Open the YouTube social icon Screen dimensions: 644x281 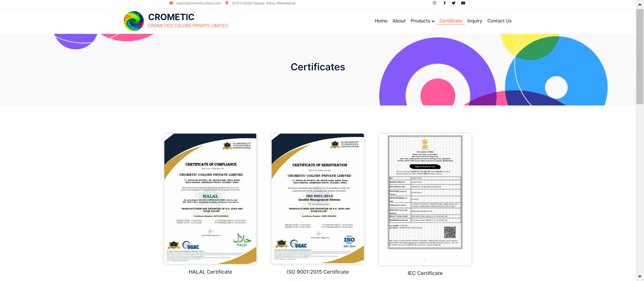click(x=463, y=3)
